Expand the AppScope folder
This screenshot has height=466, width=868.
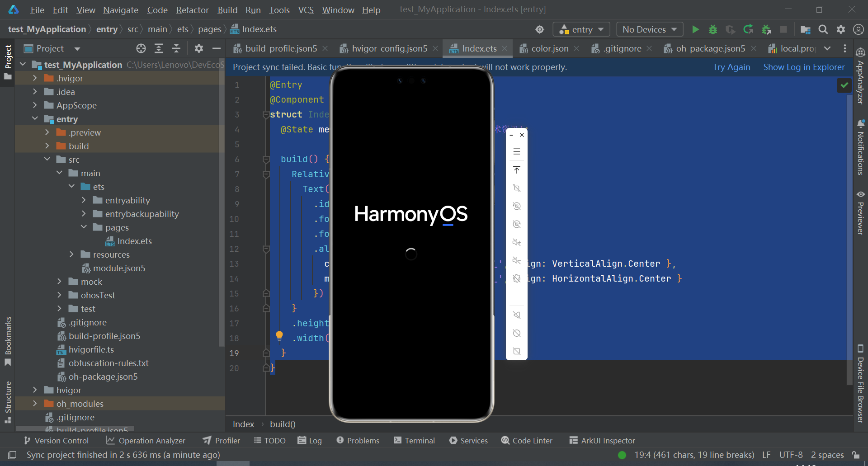coord(35,105)
